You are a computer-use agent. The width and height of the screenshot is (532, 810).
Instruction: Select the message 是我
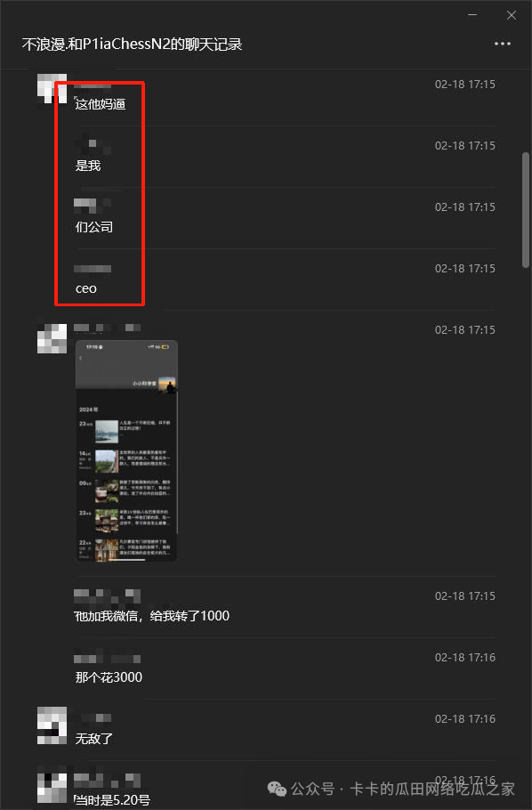click(x=88, y=166)
